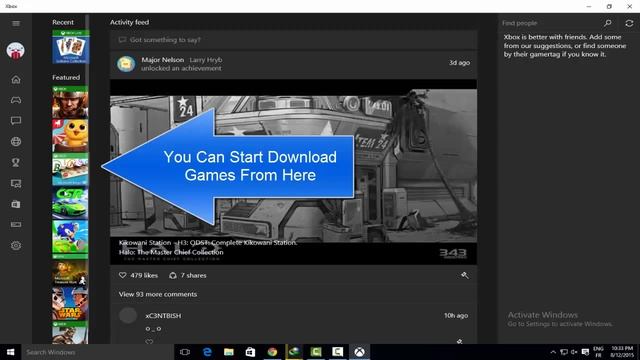The width and height of the screenshot is (640, 360).
Task: Open the hamburger menu in Xbox sidebar
Action: coord(16,23)
